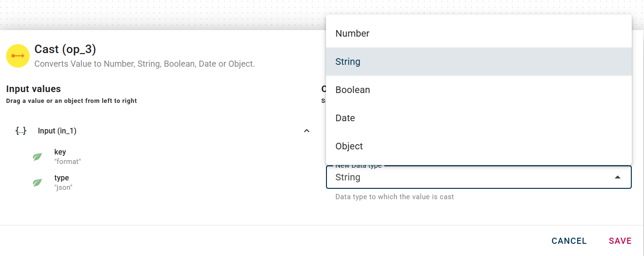Collapse the Input (in_1) section chevron
The height and width of the screenshot is (256, 644).
click(307, 131)
